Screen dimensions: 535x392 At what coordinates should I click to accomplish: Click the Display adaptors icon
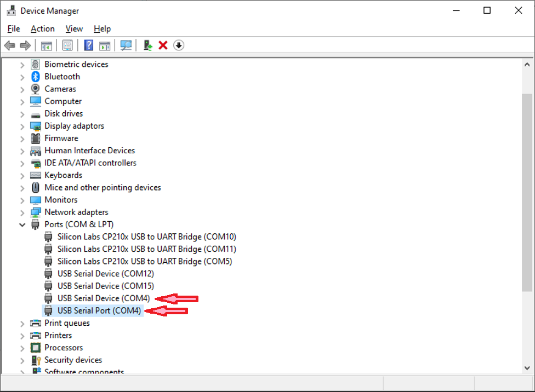tap(36, 126)
